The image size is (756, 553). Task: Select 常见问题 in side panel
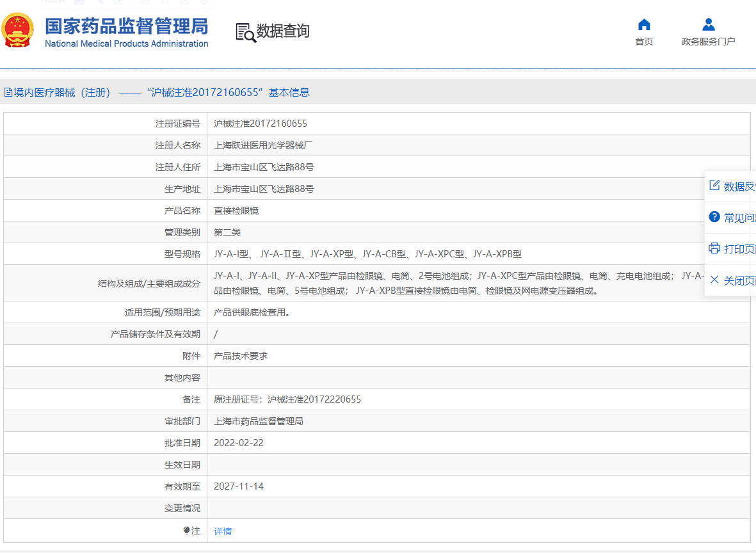pyautogui.click(x=739, y=218)
